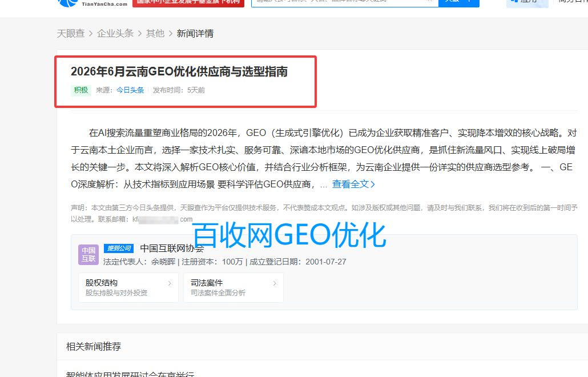Select the 新闻详情 breadcrumb text
This screenshot has width=588, height=377.
click(x=195, y=33)
